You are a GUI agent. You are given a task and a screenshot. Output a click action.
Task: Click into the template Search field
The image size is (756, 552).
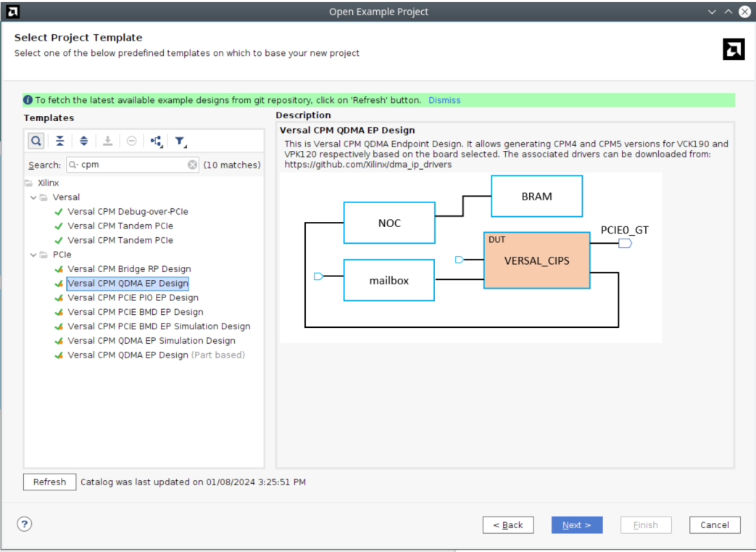tap(130, 165)
